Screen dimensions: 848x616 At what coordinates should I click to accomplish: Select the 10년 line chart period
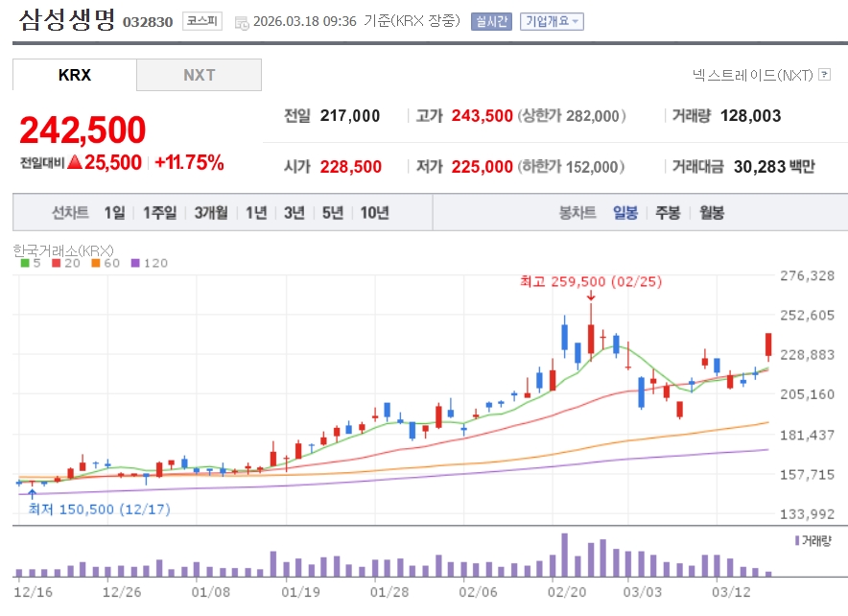(x=375, y=213)
